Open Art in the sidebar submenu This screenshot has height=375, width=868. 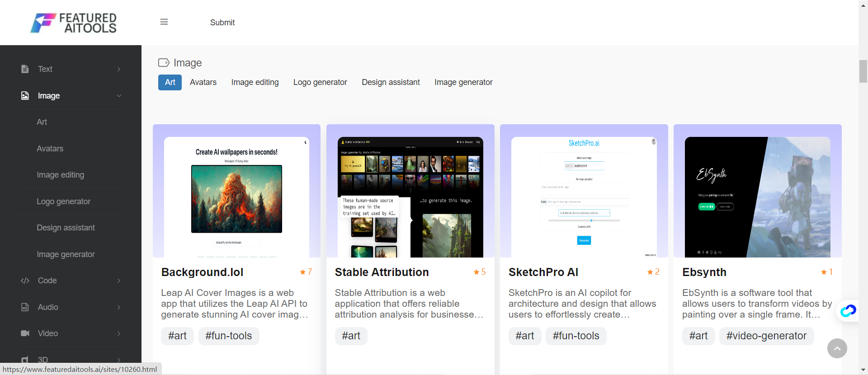click(42, 122)
